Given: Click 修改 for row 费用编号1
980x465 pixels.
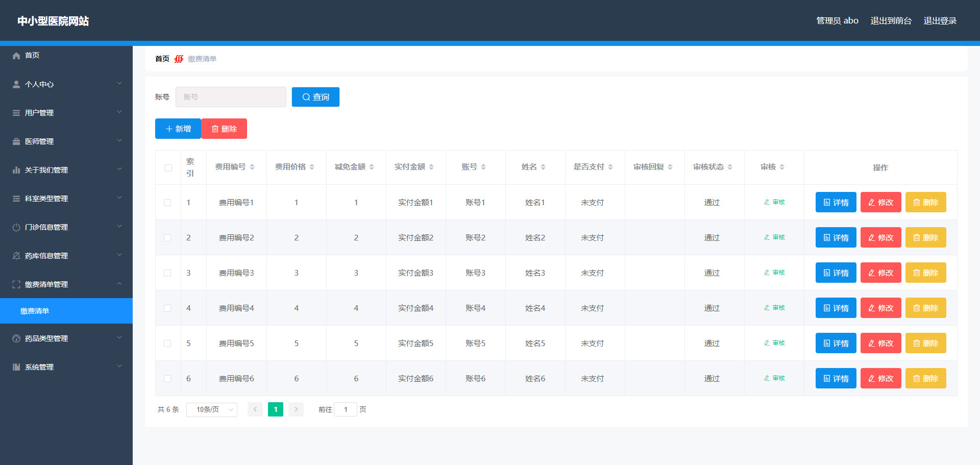Looking at the screenshot, I should tap(880, 202).
